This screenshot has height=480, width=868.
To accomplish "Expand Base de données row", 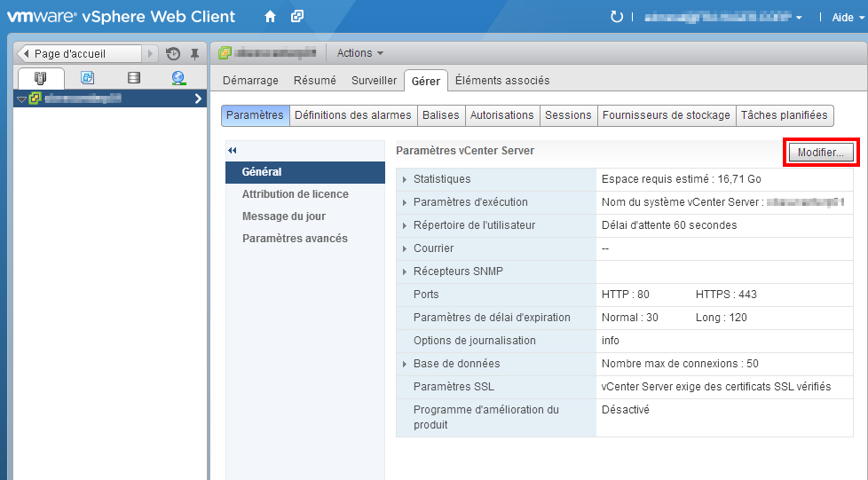I will pyautogui.click(x=405, y=365).
